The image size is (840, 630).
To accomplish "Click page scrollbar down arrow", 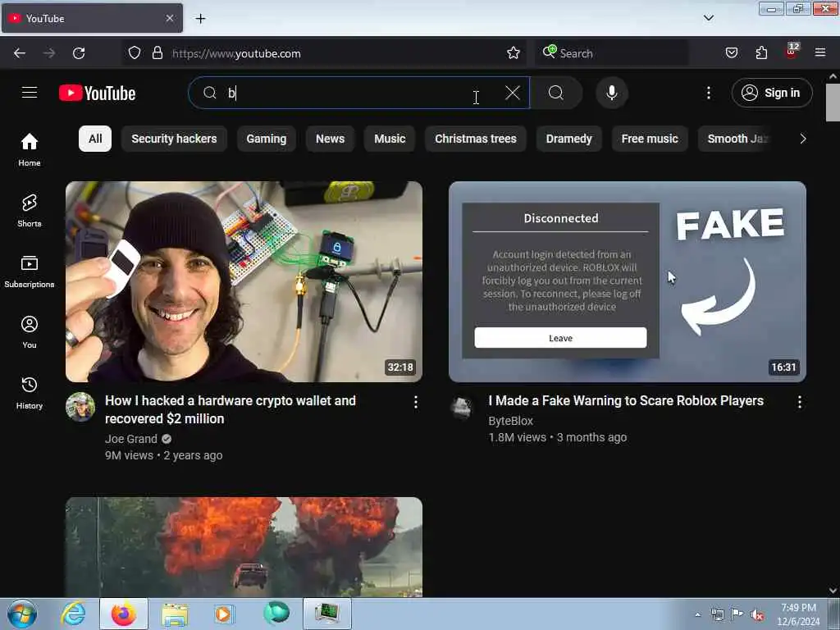I will pyautogui.click(x=833, y=591).
